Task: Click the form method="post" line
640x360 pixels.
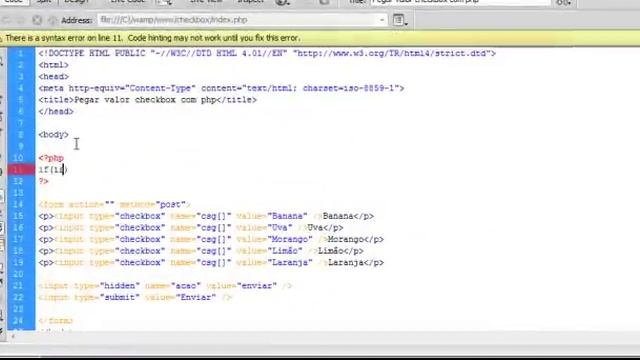Action: (x=114, y=204)
